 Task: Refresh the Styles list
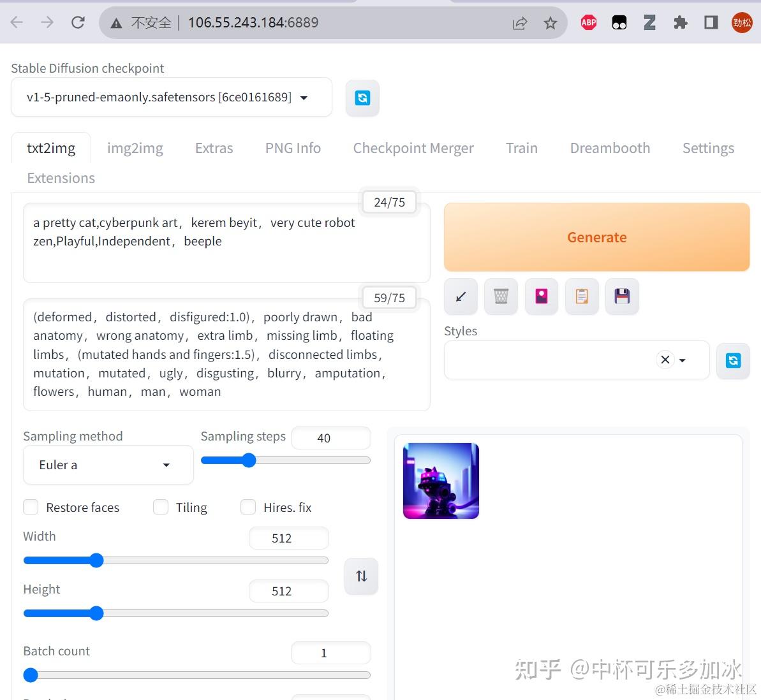point(732,360)
